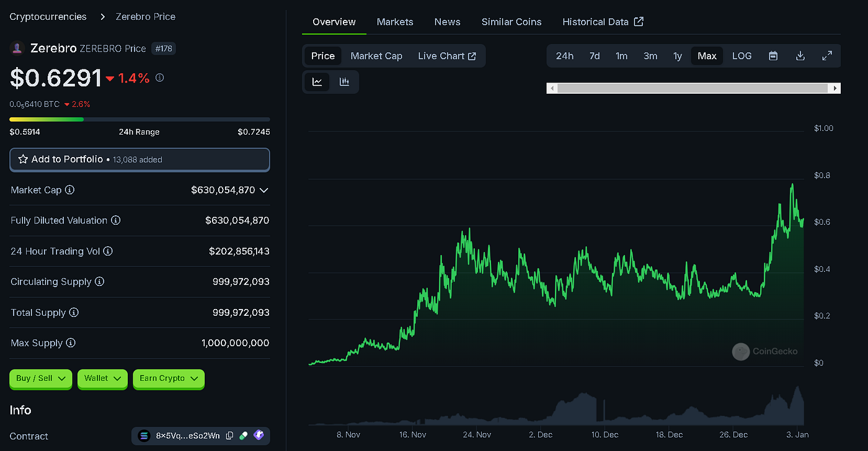Viewport: 868px width, 451px height.
Task: Select the 7d time range
Action: 595,56
